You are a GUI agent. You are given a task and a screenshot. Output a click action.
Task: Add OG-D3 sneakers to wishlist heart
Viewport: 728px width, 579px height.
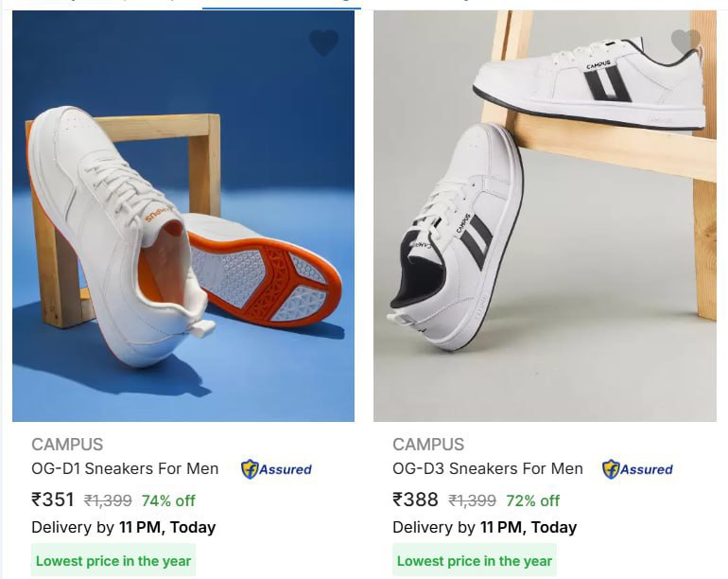pos(685,42)
